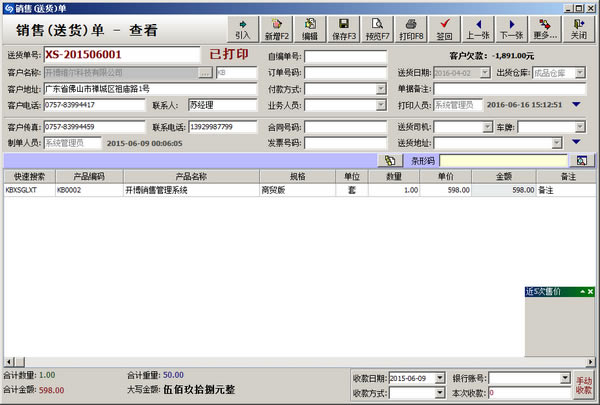Expand the 付款方式 payment method dropdown
Viewport: 600px width, 405px height.
tap(381, 89)
